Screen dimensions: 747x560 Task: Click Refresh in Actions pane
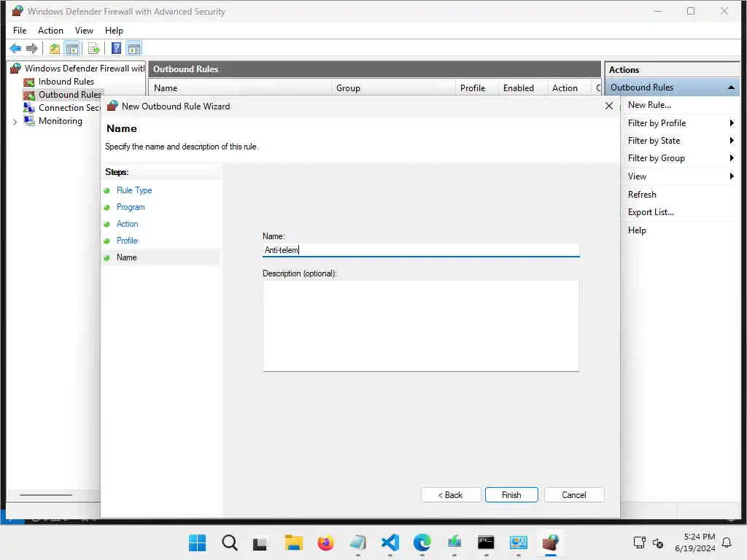(642, 194)
